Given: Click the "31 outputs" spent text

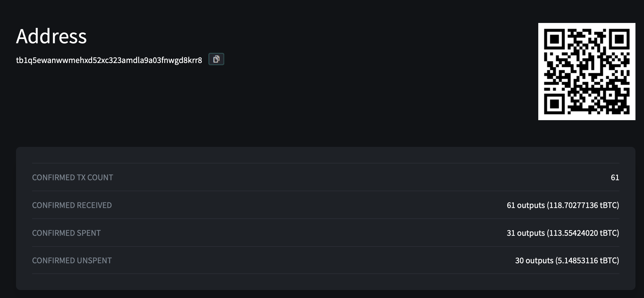Looking at the screenshot, I should [525, 233].
